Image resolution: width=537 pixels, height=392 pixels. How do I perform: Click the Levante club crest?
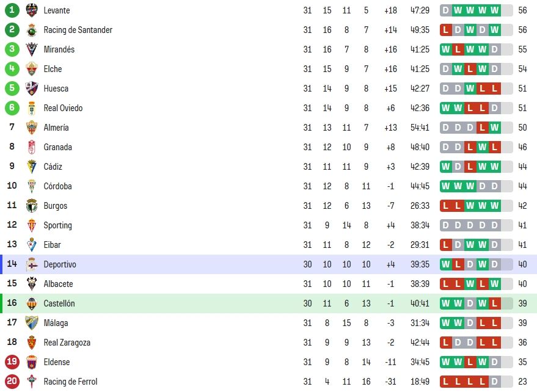pos(32,10)
